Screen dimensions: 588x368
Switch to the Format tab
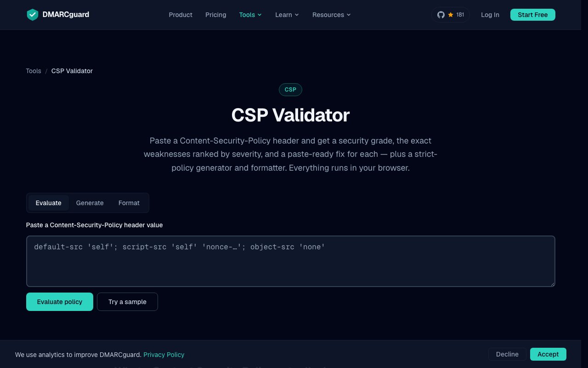(x=129, y=203)
